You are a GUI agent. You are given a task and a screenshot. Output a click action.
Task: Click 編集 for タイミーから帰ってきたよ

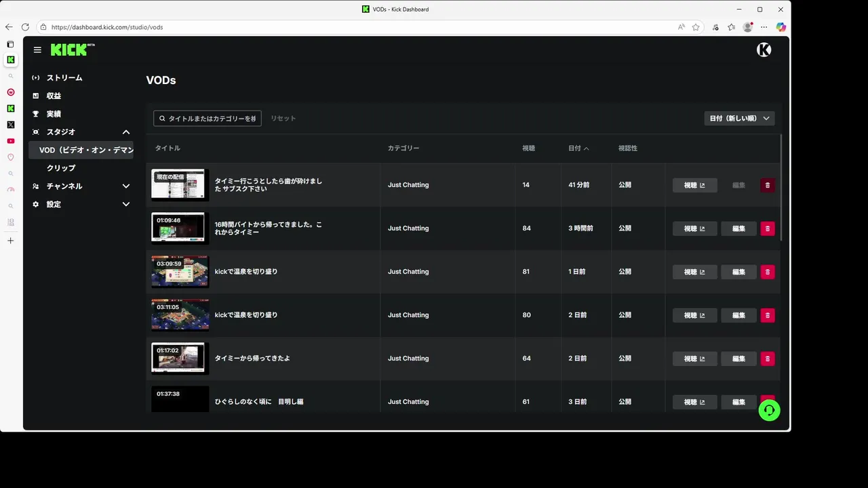(738, 359)
